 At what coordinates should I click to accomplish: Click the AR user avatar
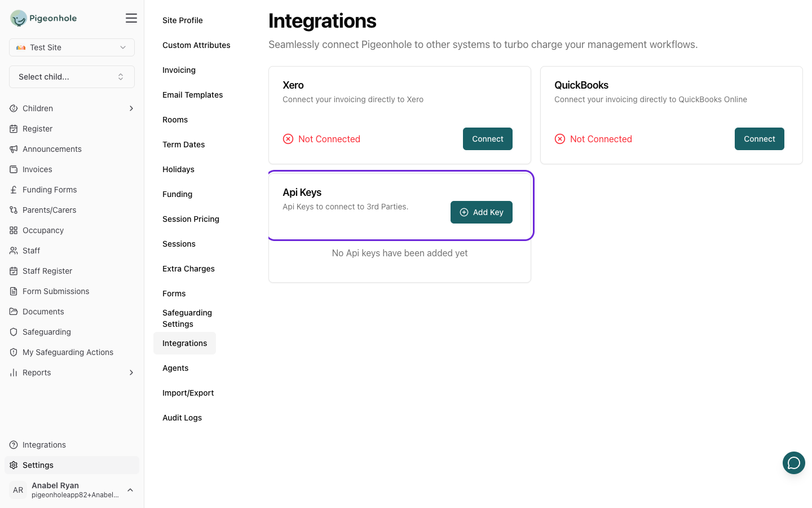[18, 490]
